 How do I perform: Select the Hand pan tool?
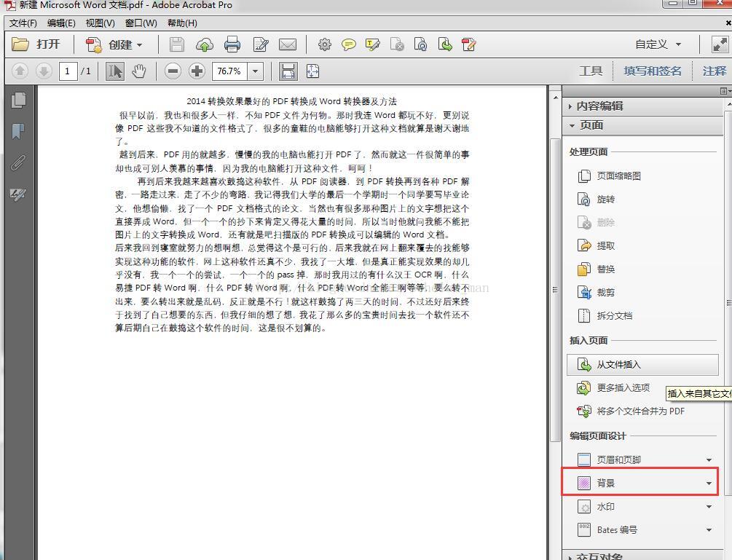click(138, 71)
